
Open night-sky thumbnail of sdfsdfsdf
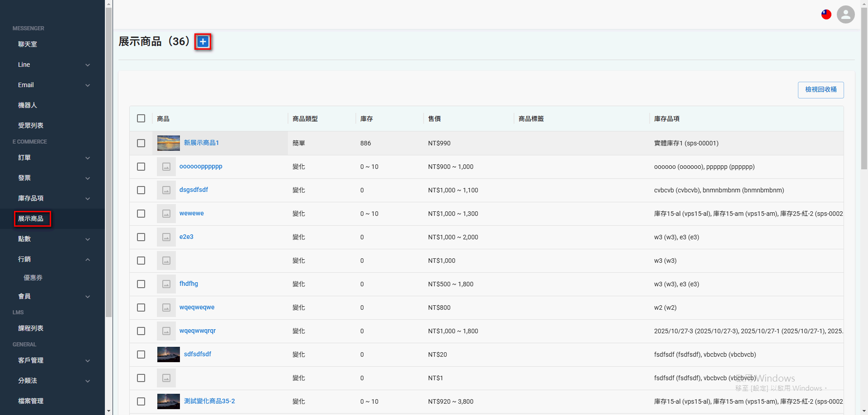169,354
